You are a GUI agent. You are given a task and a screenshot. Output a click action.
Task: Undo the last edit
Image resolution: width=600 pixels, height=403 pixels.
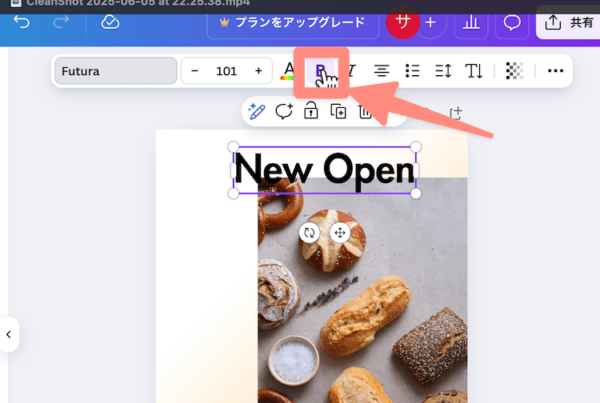21,22
